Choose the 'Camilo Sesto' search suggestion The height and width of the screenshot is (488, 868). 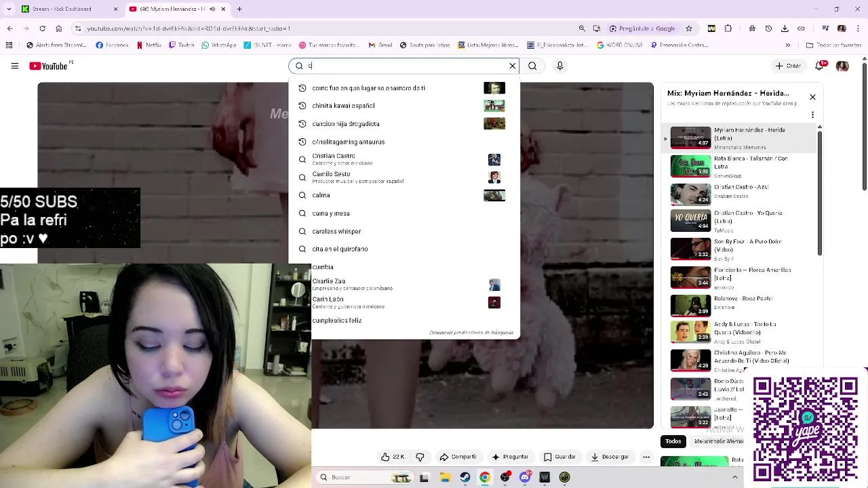[403, 177]
